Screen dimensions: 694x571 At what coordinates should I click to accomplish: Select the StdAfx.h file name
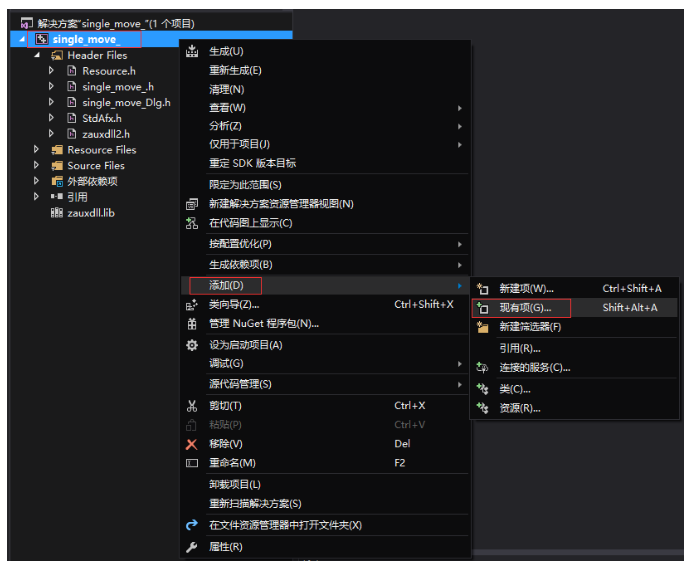click(102, 118)
